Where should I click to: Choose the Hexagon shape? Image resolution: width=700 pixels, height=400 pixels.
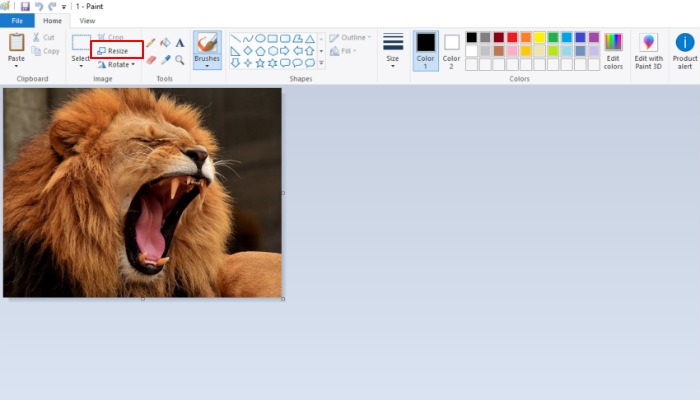[272, 51]
